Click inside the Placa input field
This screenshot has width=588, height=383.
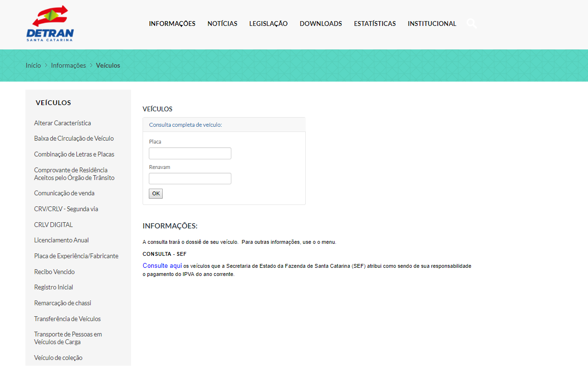click(x=190, y=153)
